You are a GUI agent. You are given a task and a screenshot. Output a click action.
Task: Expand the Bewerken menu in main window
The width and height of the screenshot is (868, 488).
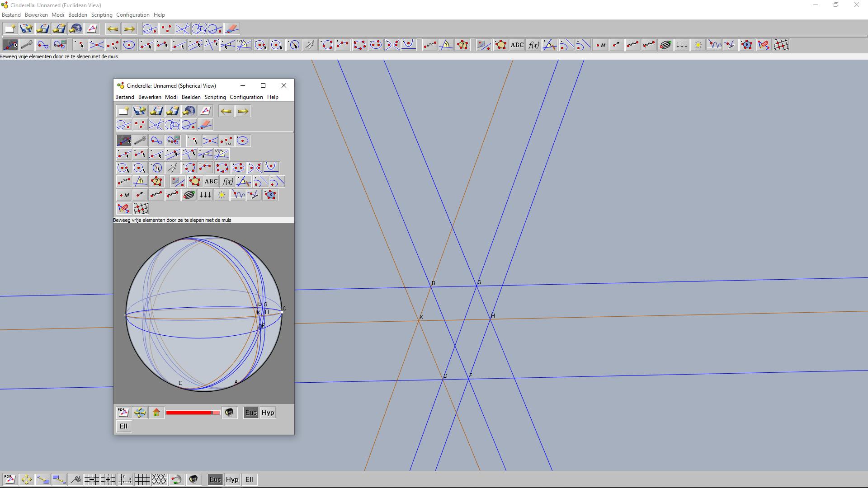36,15
